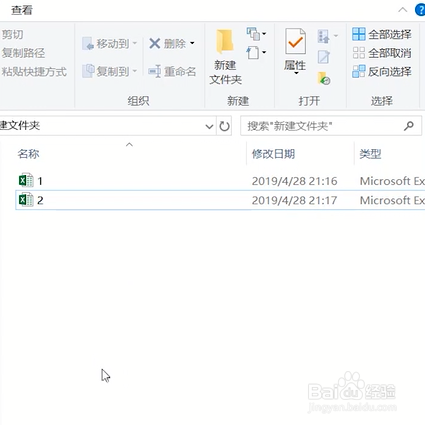Click Microsoft Ex type in the 21:17 row
Image resolution: width=425 pixels, height=425 pixels.
(392, 200)
